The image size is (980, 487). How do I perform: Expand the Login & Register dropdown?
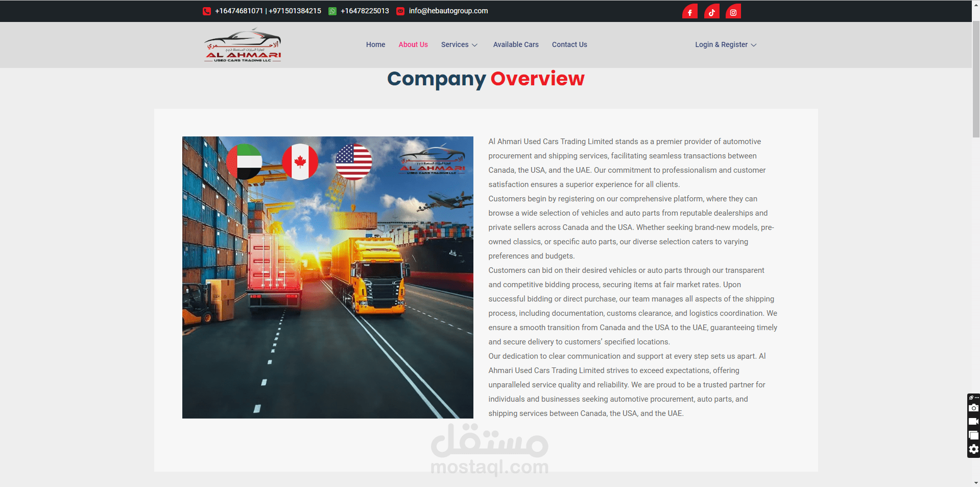726,44
